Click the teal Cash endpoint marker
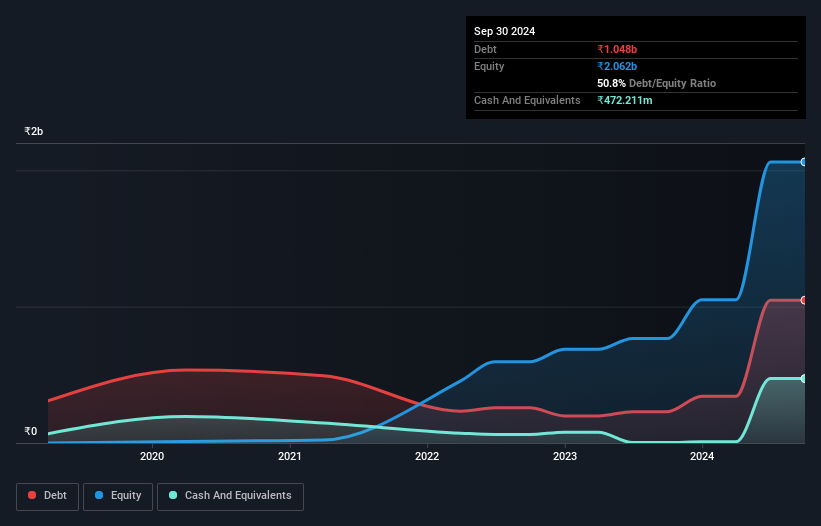 (804, 378)
